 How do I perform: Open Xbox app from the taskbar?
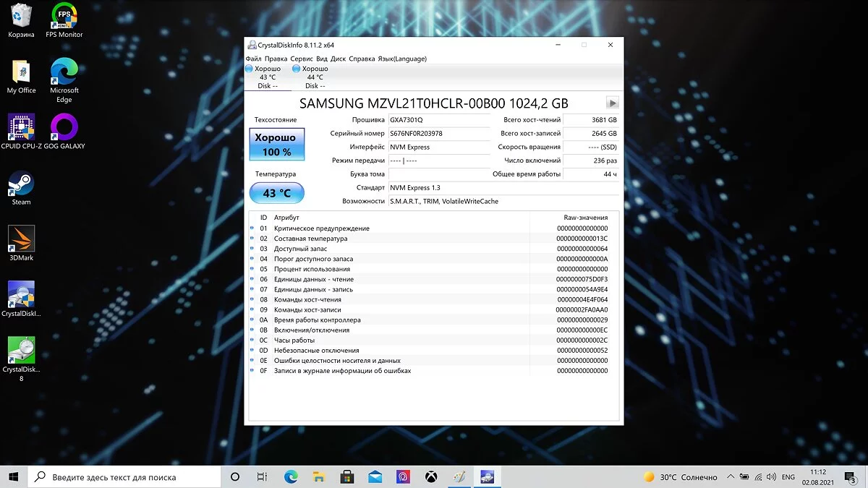[431, 476]
